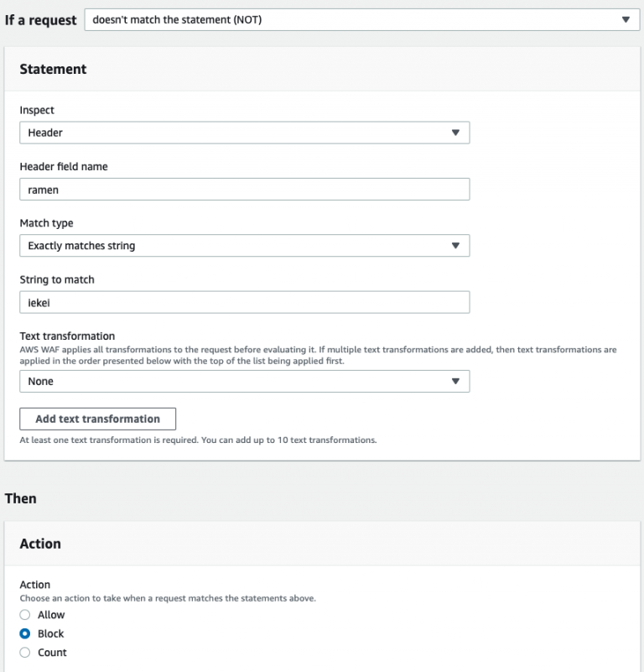Open the 'doesn't match the statement (NOT)' dropdown
644x672 pixels.
pos(352,19)
